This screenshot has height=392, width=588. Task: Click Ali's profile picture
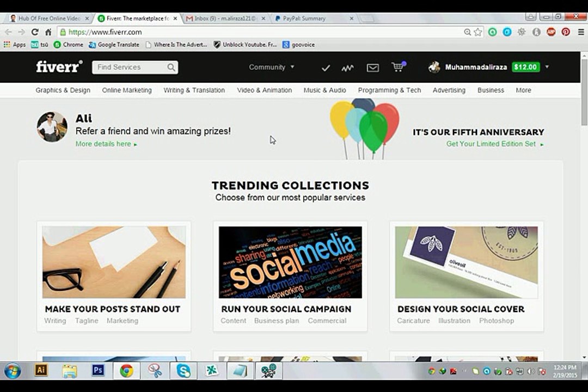click(52, 127)
